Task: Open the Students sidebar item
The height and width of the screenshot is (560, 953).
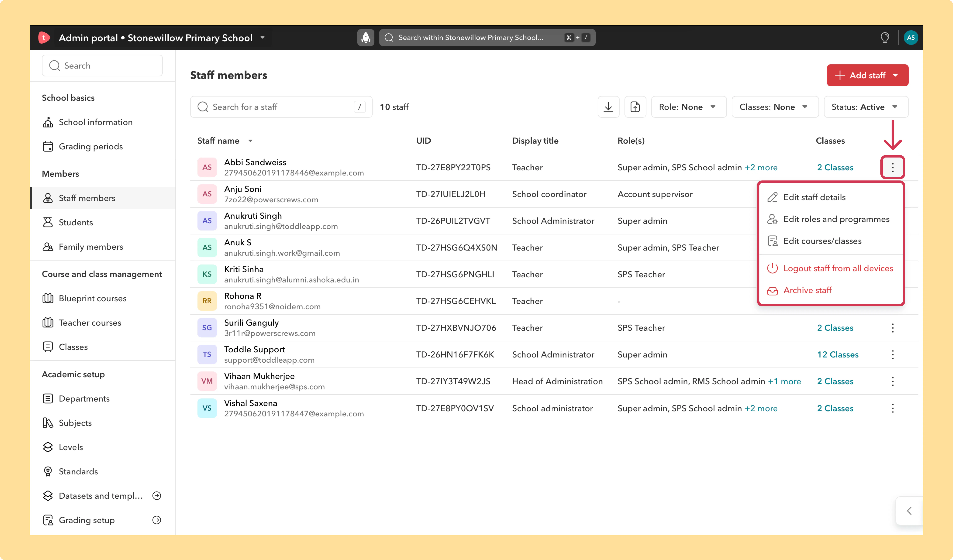Action: tap(103, 222)
